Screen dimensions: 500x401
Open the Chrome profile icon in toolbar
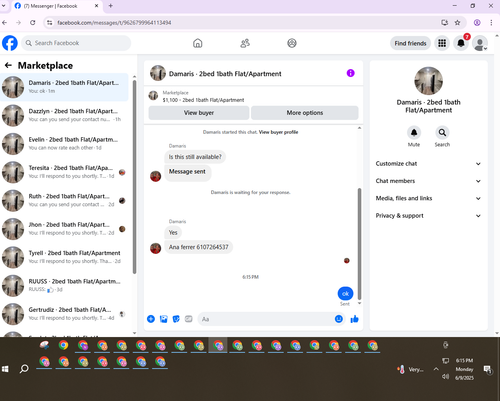pyautogui.click(x=477, y=23)
